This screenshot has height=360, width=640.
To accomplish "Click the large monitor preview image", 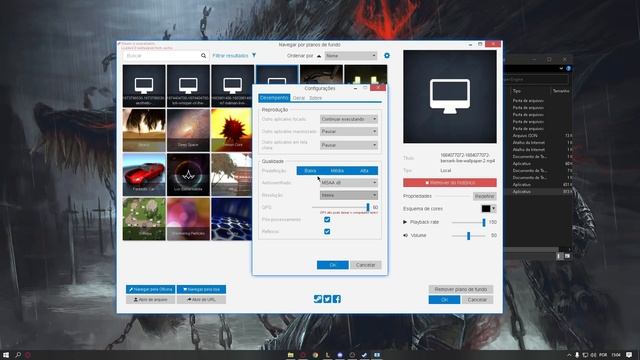I will (x=450, y=97).
